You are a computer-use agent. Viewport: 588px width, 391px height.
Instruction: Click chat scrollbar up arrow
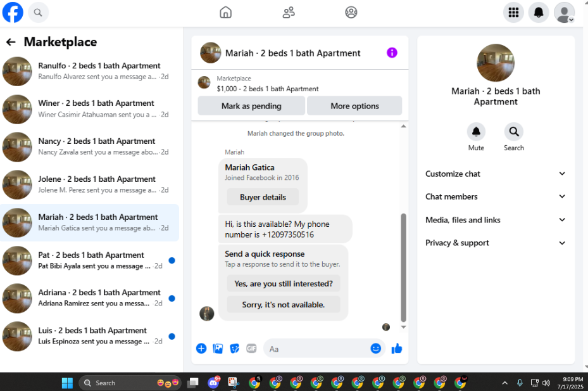click(x=404, y=126)
